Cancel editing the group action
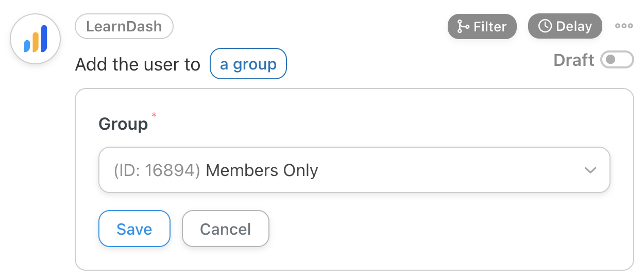 tap(225, 229)
